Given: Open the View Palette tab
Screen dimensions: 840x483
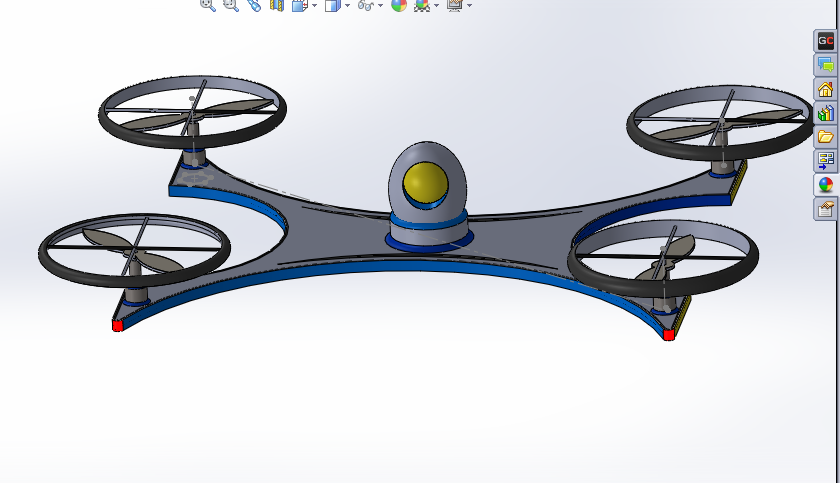Looking at the screenshot, I should [826, 161].
